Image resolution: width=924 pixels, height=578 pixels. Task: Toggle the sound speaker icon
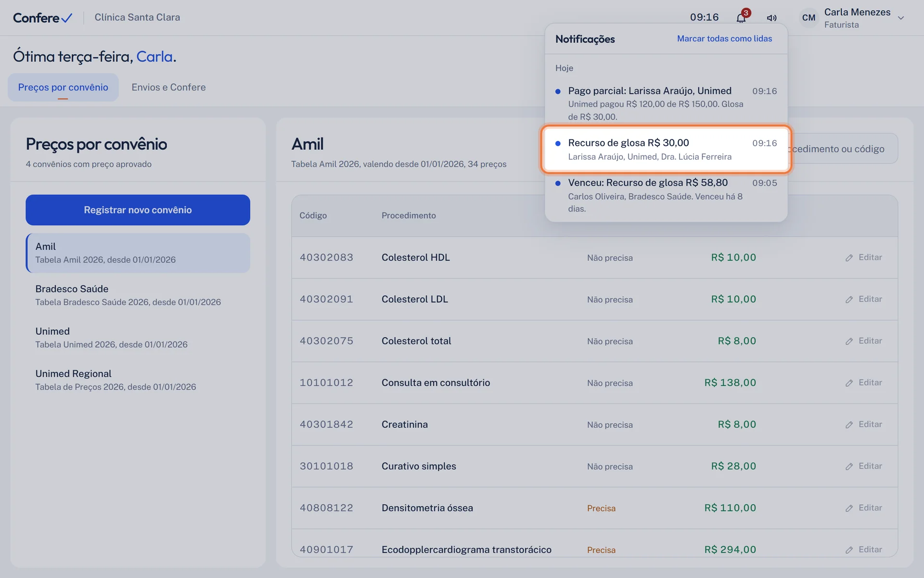771,18
